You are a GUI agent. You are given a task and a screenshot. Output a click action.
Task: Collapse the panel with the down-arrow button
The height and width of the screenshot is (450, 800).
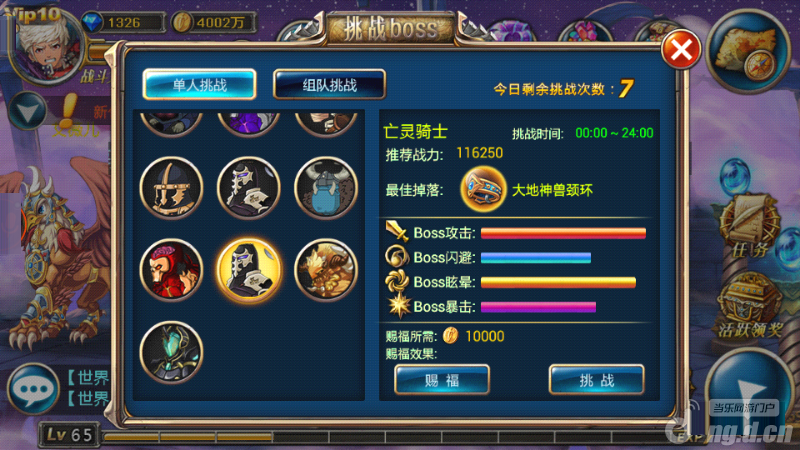[28, 111]
